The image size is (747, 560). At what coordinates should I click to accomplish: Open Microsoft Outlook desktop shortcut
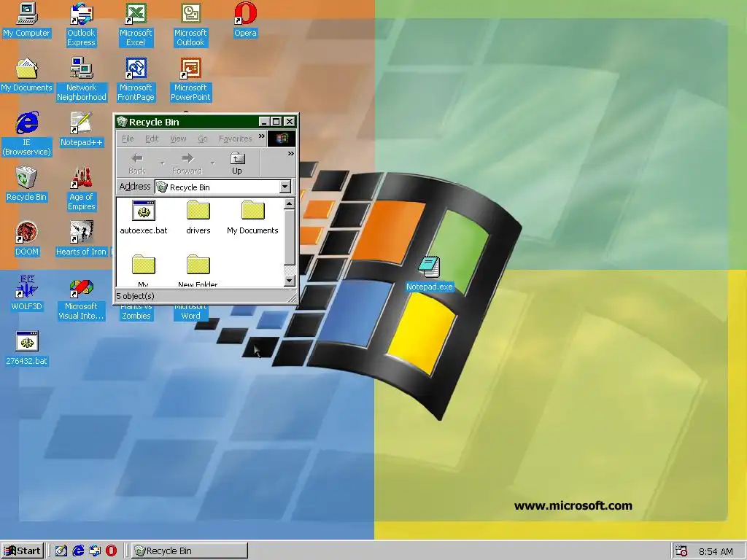point(190,25)
